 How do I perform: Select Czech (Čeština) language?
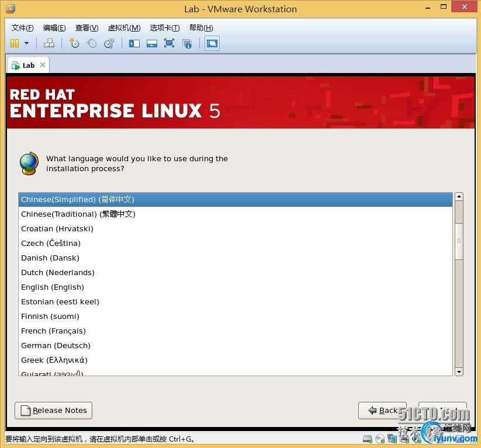point(236,244)
